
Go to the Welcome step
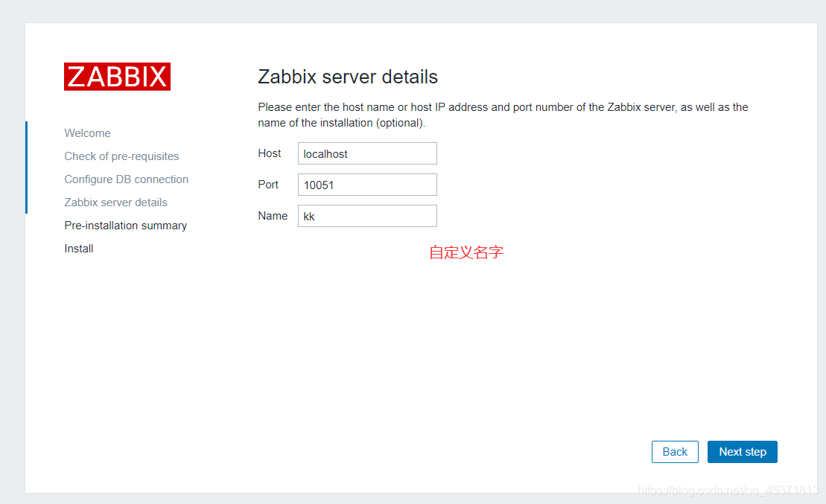pyautogui.click(x=87, y=133)
